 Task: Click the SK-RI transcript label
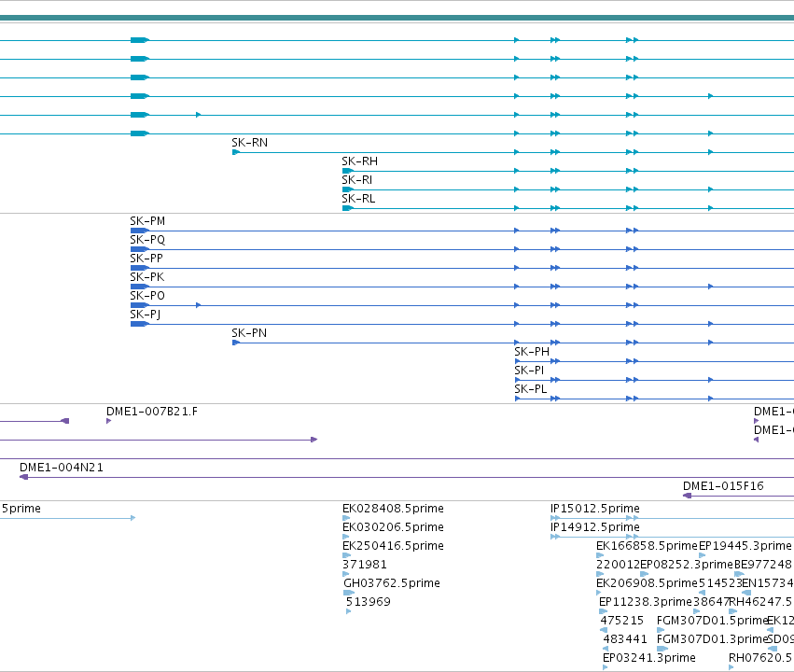tap(357, 180)
